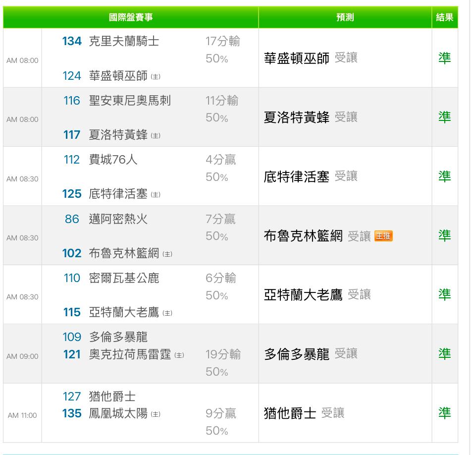Click the 11分輸 spread text
This screenshot has width=476, height=455.
(222, 101)
